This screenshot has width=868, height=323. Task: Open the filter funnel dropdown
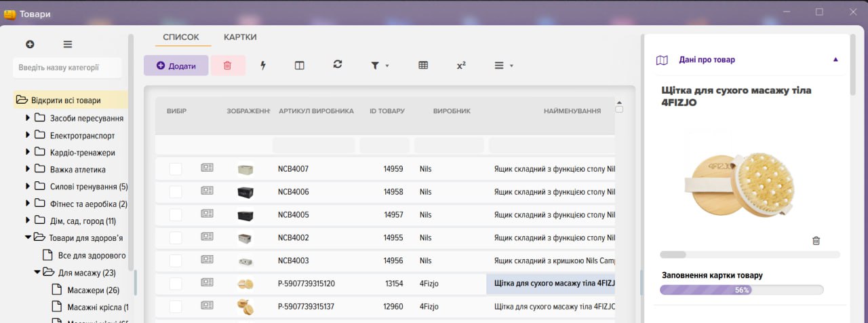click(379, 66)
